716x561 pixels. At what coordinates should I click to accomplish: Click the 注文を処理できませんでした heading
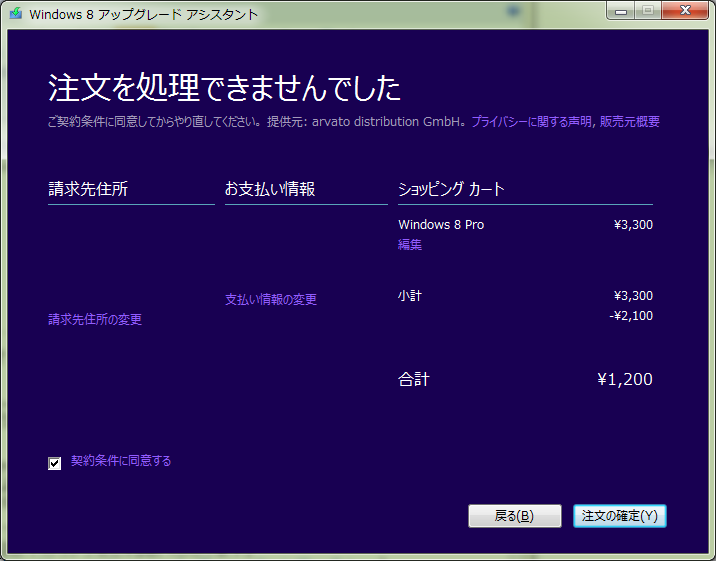pos(225,88)
